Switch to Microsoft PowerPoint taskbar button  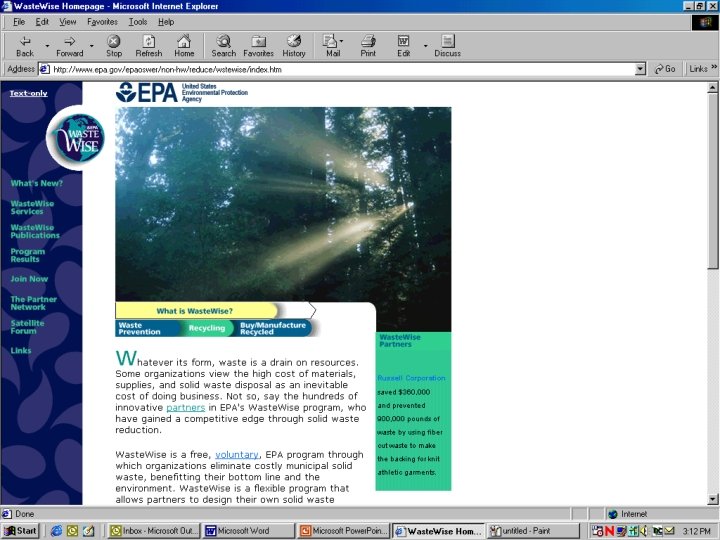coord(343,531)
